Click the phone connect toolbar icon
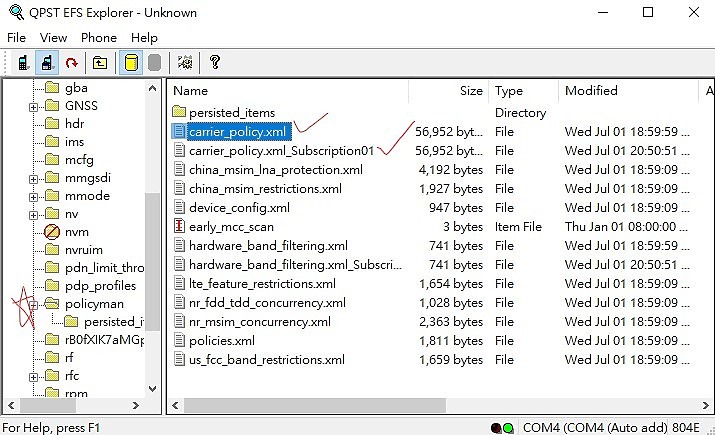 23,62
